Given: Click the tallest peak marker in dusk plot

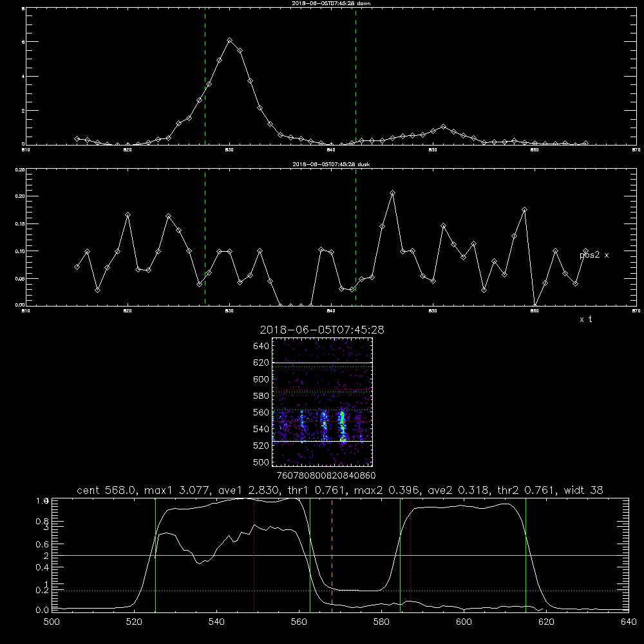Looking at the screenshot, I should coord(392,193).
